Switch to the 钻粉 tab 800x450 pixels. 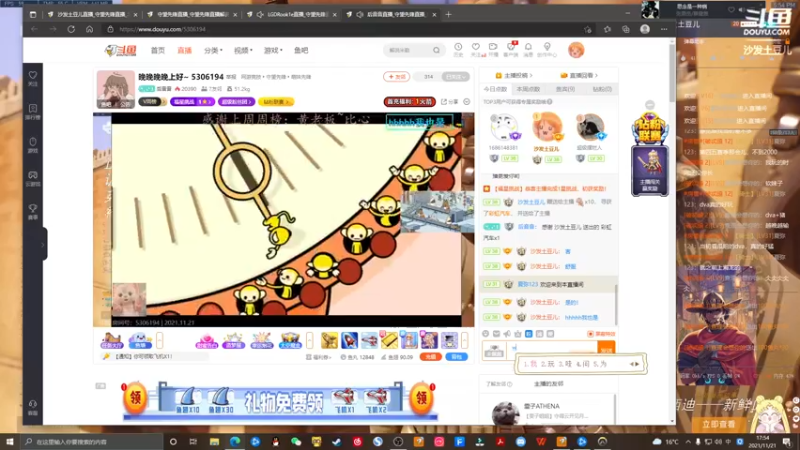(602, 89)
